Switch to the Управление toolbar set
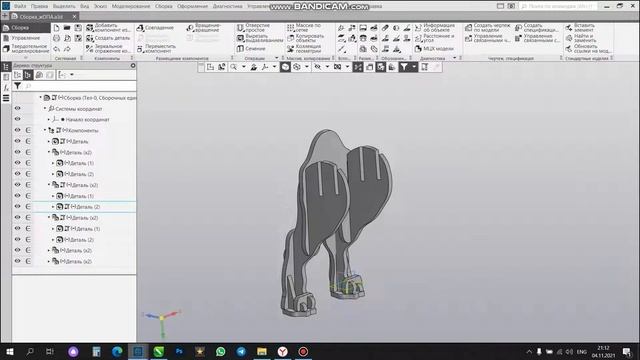The image size is (640, 360). 25,38
